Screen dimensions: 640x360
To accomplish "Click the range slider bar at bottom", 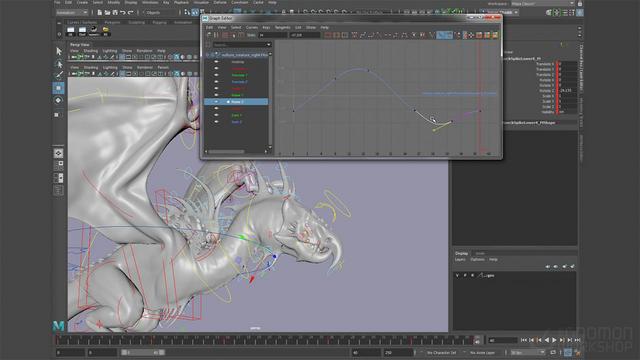I will pos(143,352).
